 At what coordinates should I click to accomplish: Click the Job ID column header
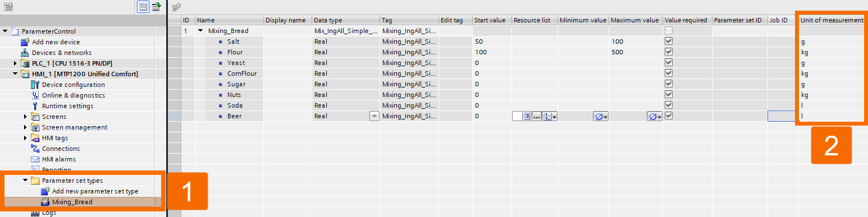(x=783, y=20)
